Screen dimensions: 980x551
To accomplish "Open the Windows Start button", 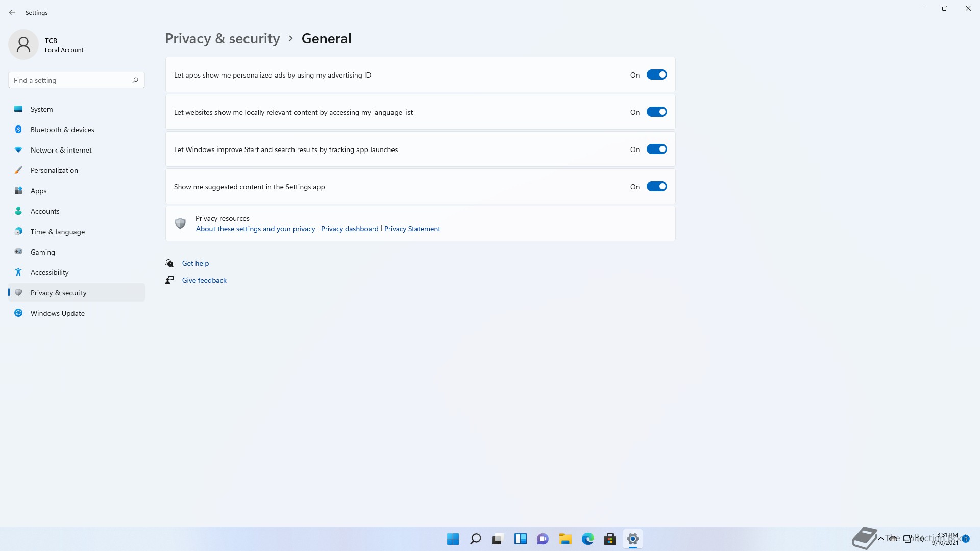I will tap(453, 539).
